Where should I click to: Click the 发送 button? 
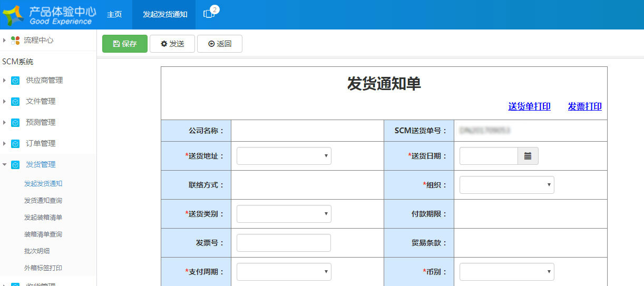172,44
